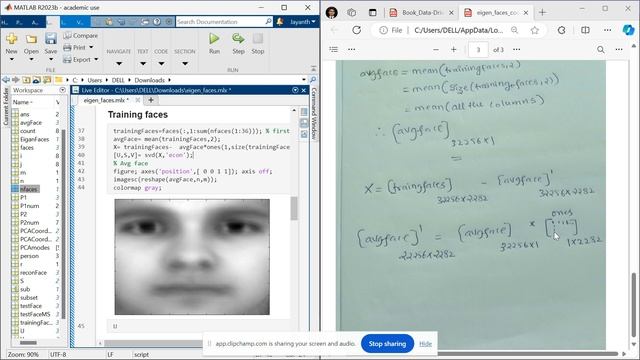Viewport: 640px width, 360px height.
Task: Click Downloads in the MATLAB folder path
Action: [x=149, y=80]
